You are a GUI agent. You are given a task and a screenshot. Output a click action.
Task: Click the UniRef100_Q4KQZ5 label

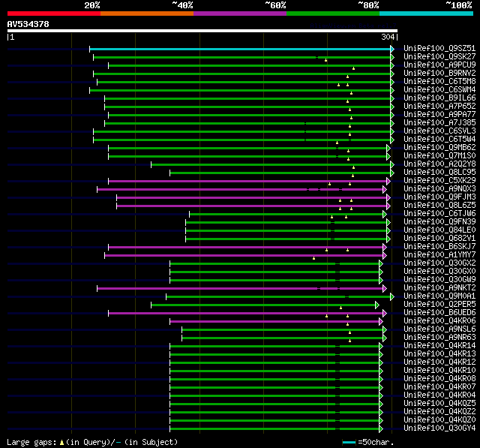click(x=439, y=404)
